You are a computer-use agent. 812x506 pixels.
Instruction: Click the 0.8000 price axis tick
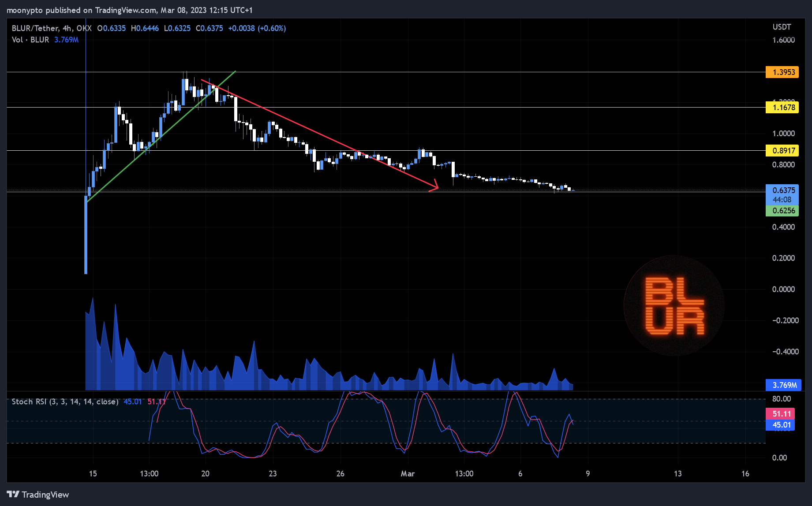(783, 165)
